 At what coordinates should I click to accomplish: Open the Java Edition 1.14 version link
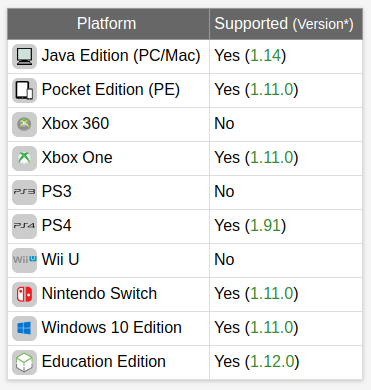pos(265,56)
